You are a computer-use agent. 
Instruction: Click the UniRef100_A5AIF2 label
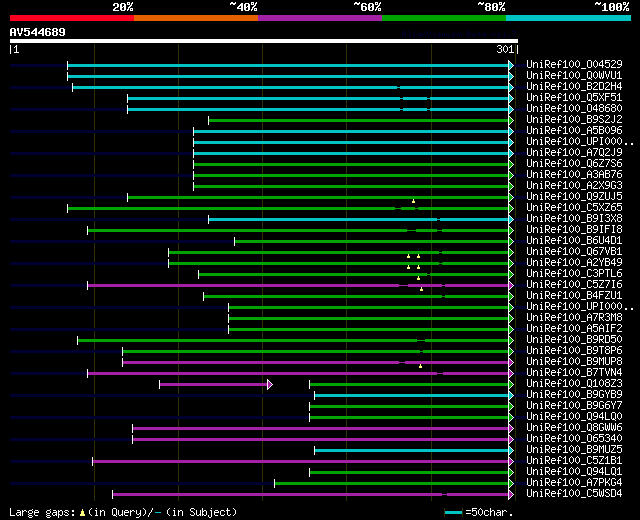tap(574, 329)
